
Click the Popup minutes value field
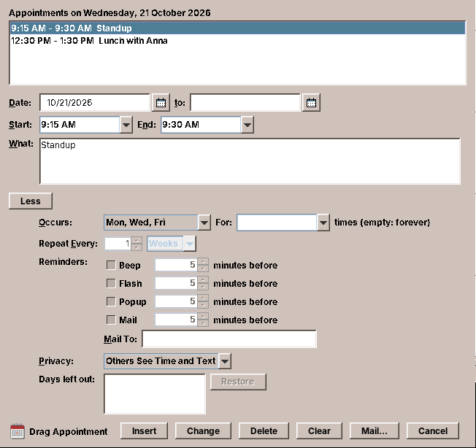coord(176,301)
